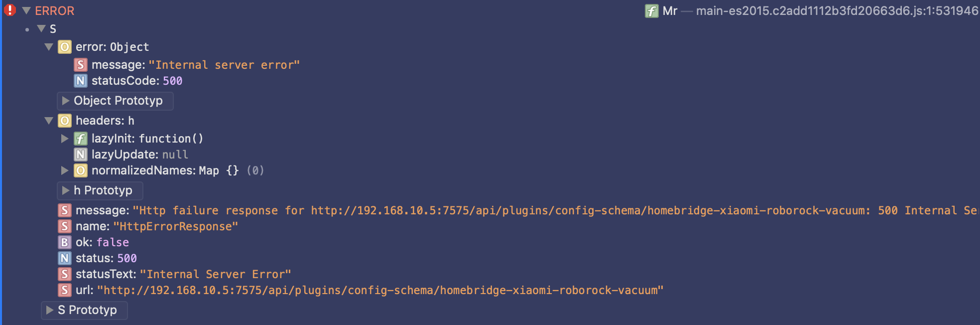Open the main-es2015 source file link
Screen dimensions: 980x325
[837, 11]
